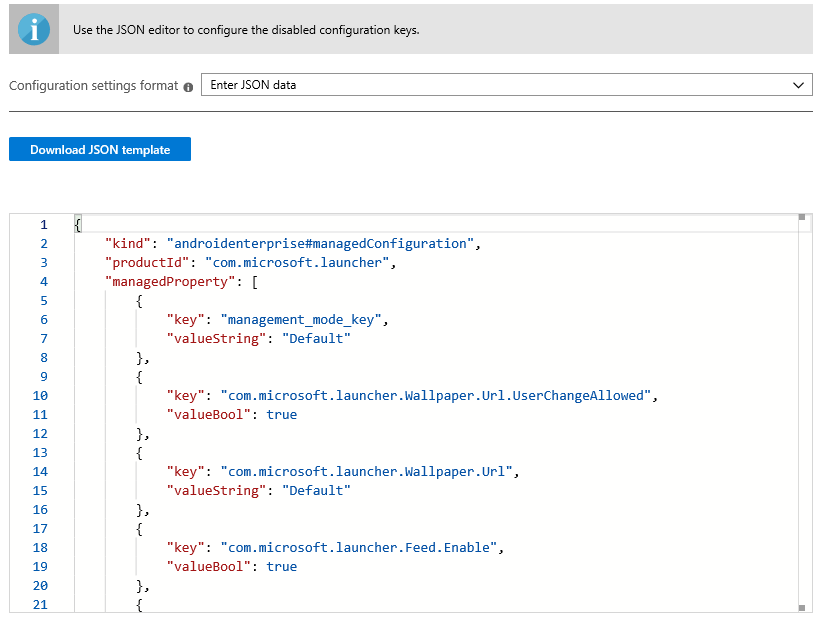This screenshot has height=619, width=818.
Task: Click the true value on line 19
Action: point(282,567)
